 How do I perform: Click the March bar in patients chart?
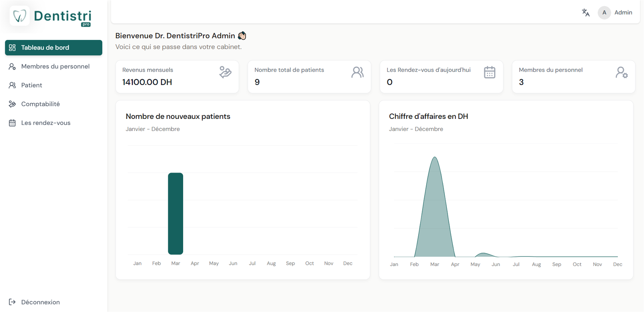(x=175, y=214)
